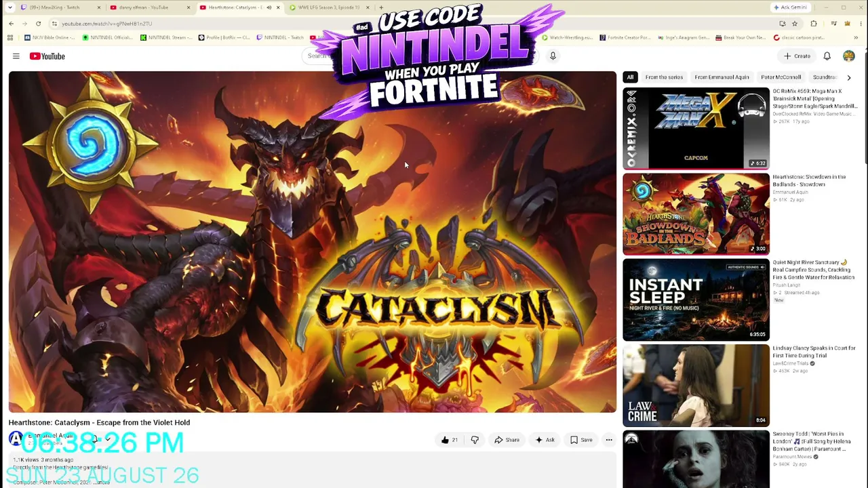Open the YouTube guide hamburger menu
This screenshot has height=488, width=868.
16,56
